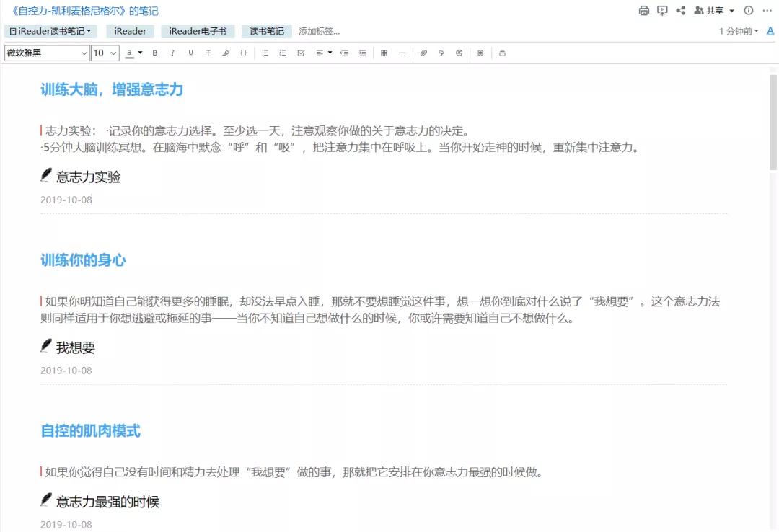Apply underline formatting
The image size is (779, 532).
pyautogui.click(x=190, y=53)
